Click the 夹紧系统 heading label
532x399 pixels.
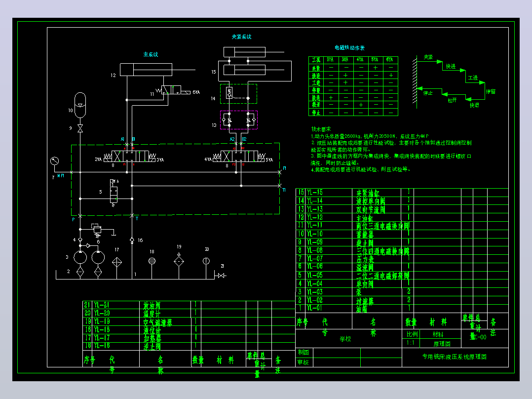coord(241,37)
